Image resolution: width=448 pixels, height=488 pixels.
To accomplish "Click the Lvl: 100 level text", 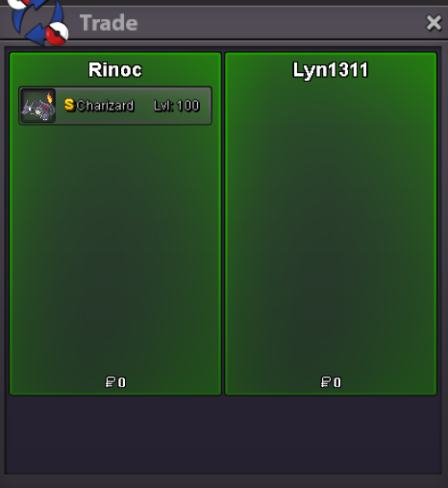I will 177,106.
